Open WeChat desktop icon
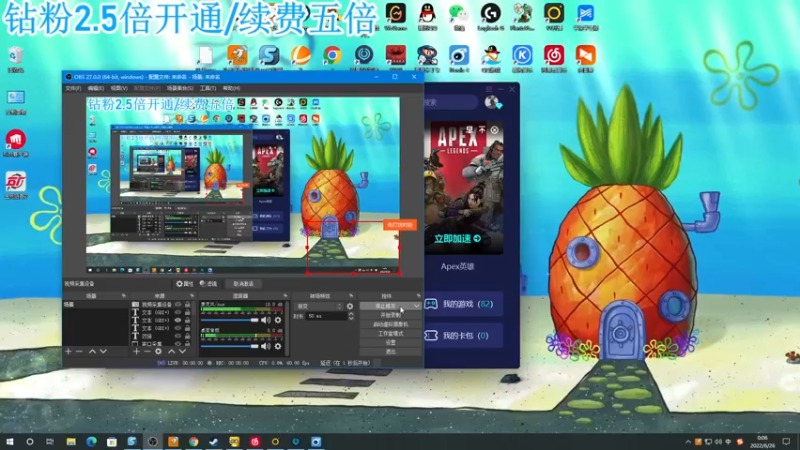 [x=459, y=16]
